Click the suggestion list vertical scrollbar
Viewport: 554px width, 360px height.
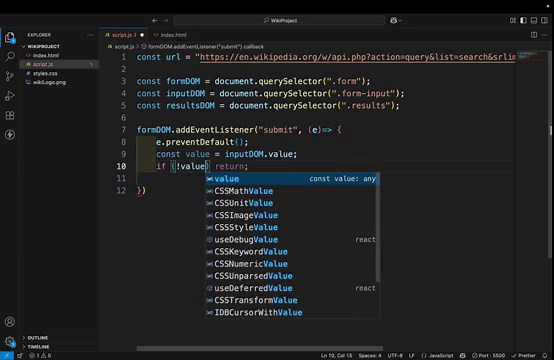tap(378, 228)
